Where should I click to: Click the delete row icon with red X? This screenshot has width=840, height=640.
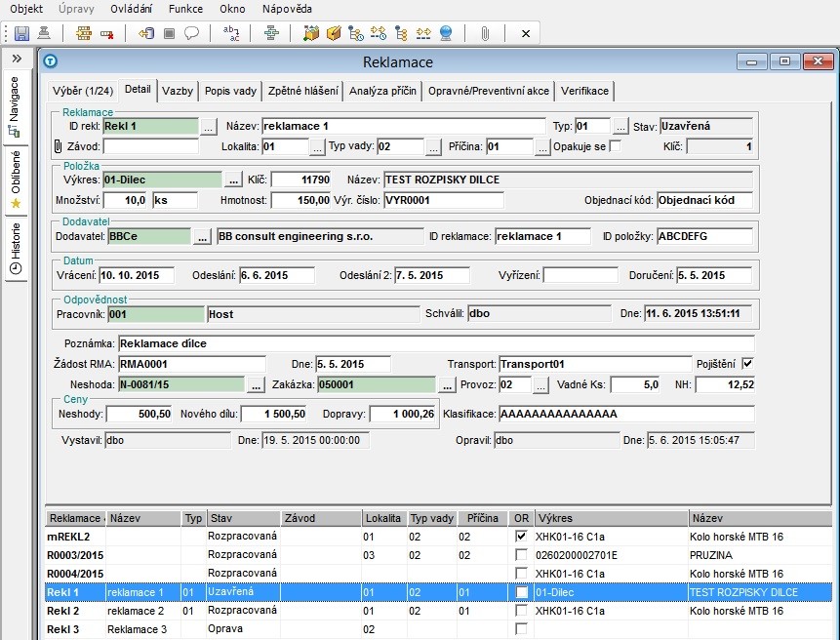pyautogui.click(x=106, y=34)
